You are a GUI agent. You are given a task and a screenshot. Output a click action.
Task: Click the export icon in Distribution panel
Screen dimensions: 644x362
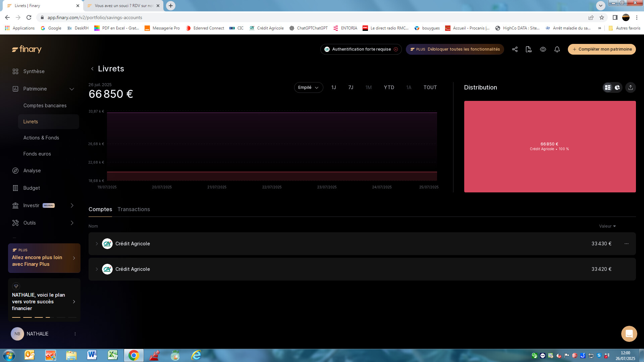pos(630,87)
